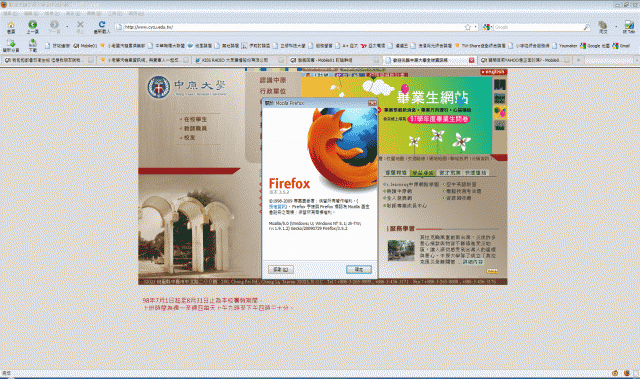
Task: Switch to the second tab with orange icon
Action: coord(144,60)
